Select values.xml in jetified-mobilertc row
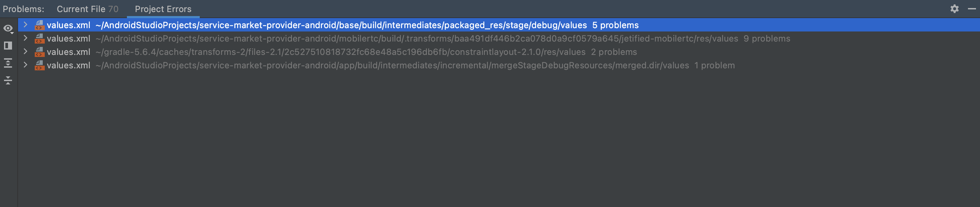The width and height of the screenshot is (980, 207). click(68, 39)
